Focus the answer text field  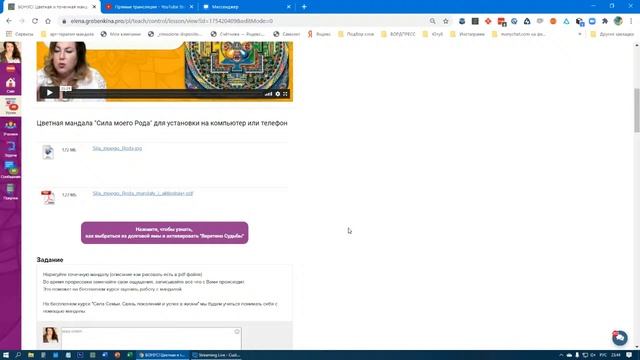point(151,338)
